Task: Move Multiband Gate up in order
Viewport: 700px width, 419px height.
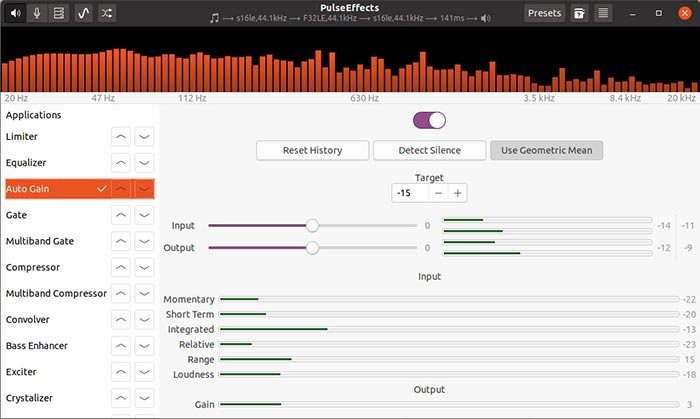Action: tap(121, 241)
